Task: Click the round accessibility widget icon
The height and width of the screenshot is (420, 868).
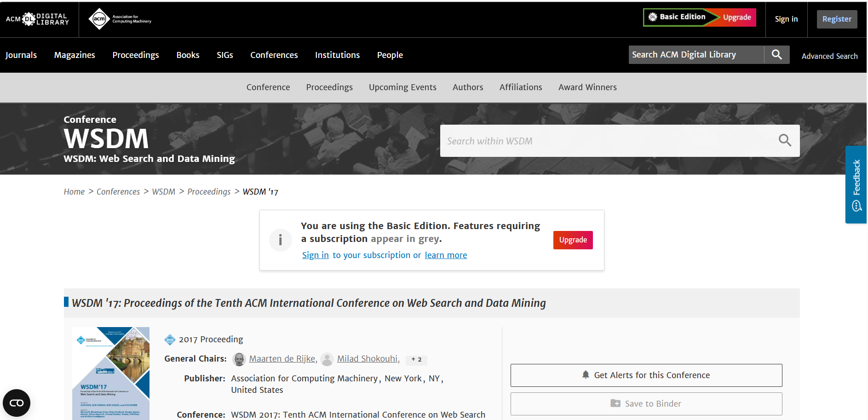Action: click(x=17, y=403)
